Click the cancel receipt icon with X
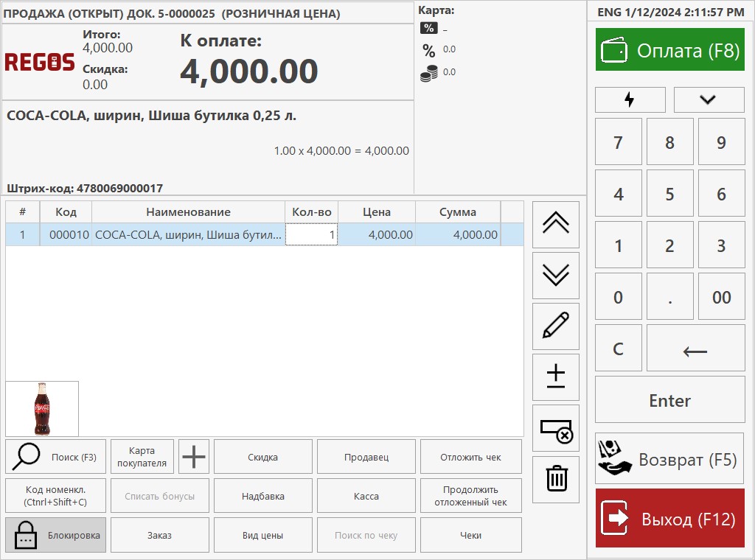Viewport: 755px width, 560px height. pyautogui.click(x=555, y=428)
